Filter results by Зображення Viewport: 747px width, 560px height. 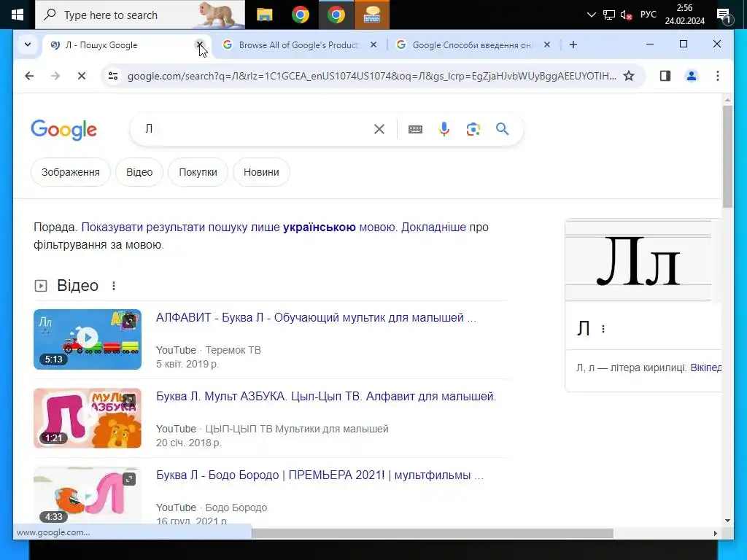pyautogui.click(x=71, y=172)
